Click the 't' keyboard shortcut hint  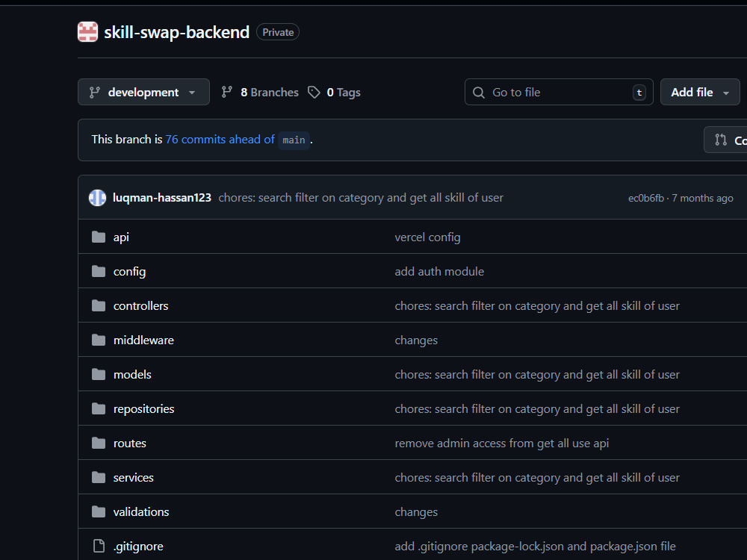coord(639,93)
